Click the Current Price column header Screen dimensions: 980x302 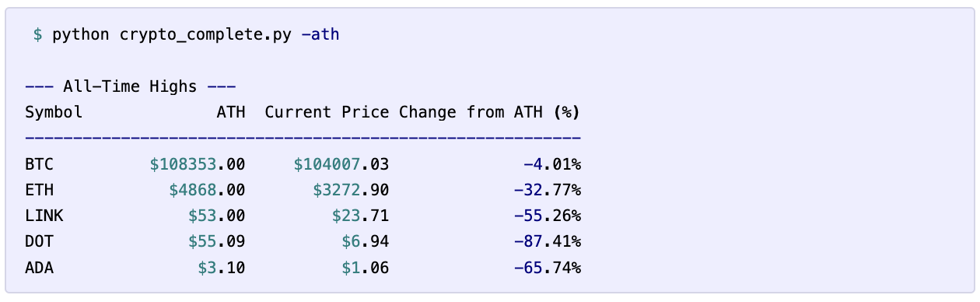click(327, 112)
